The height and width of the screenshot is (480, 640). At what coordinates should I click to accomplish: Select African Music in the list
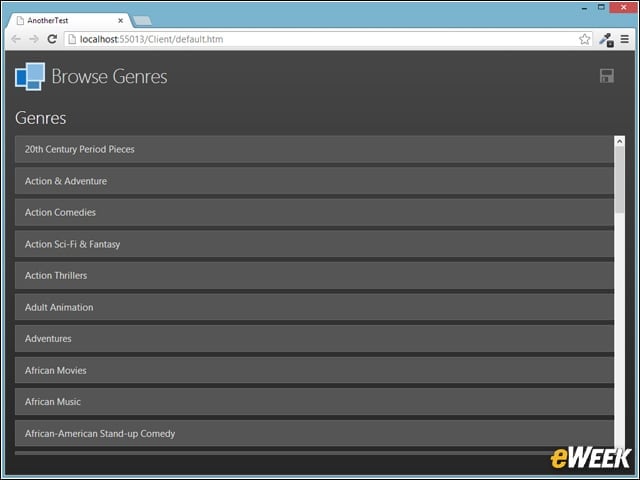click(314, 402)
